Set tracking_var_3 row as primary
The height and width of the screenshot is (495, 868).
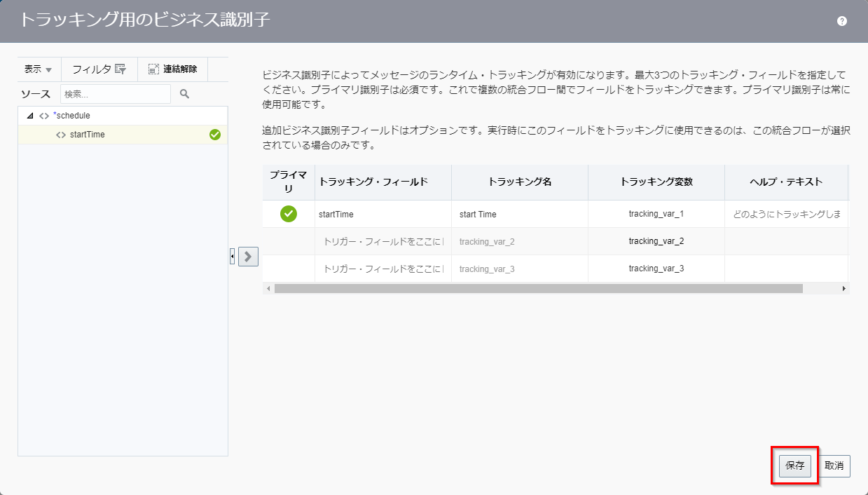coord(289,269)
